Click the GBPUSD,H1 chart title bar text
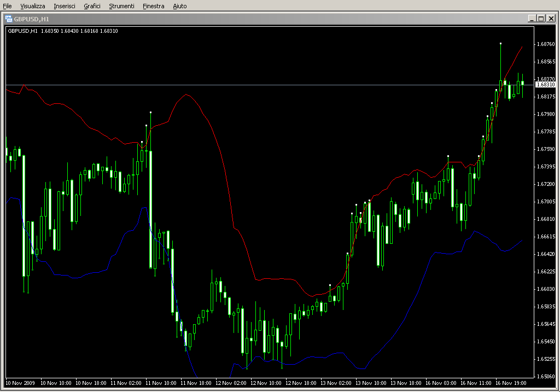This screenshot has width=560, height=392. (31, 19)
